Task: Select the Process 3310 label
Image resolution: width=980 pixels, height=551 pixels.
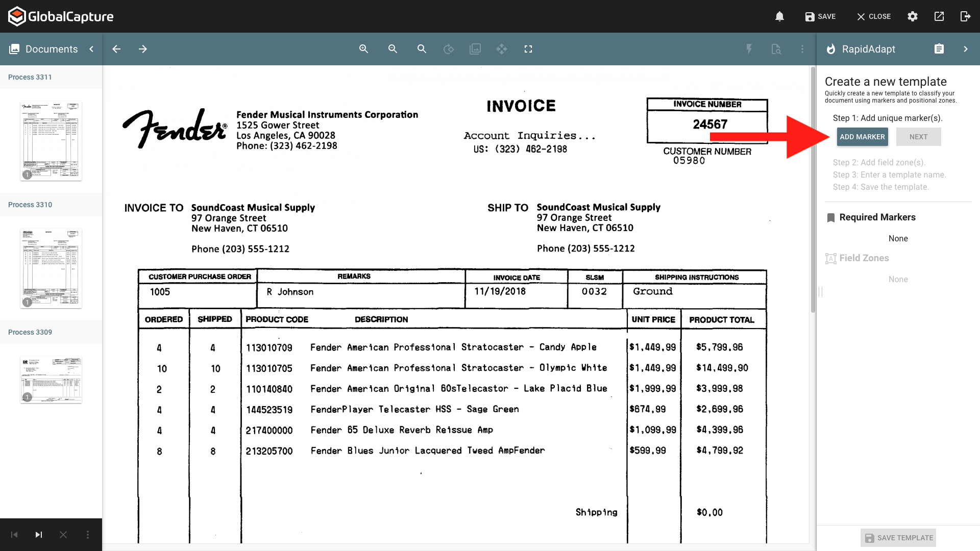Action: pos(30,205)
